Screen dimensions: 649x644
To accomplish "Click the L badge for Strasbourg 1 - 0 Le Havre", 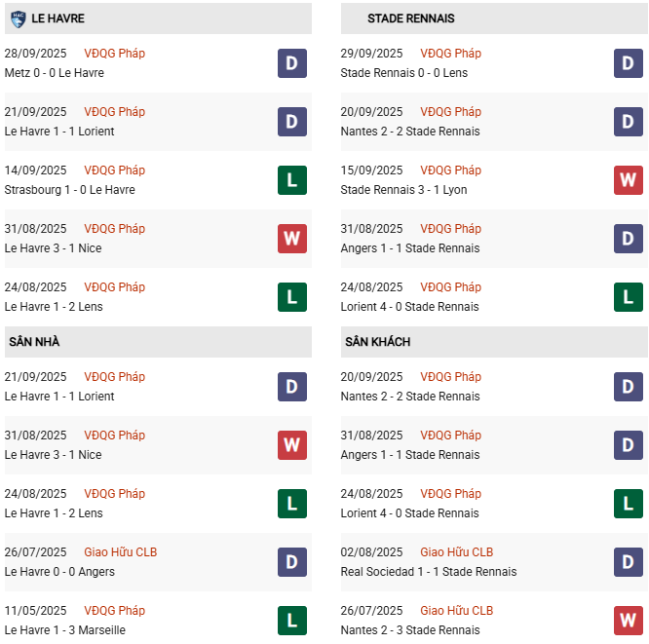I will click(292, 180).
